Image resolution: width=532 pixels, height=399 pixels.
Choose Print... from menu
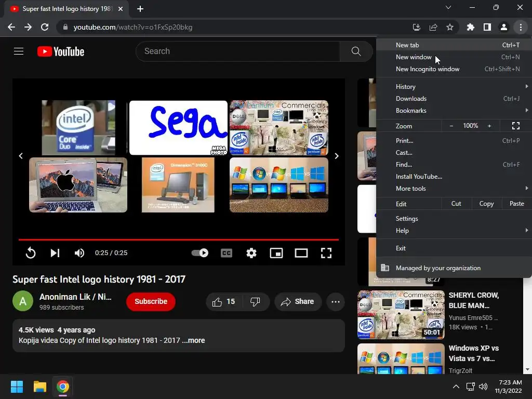(x=454, y=140)
